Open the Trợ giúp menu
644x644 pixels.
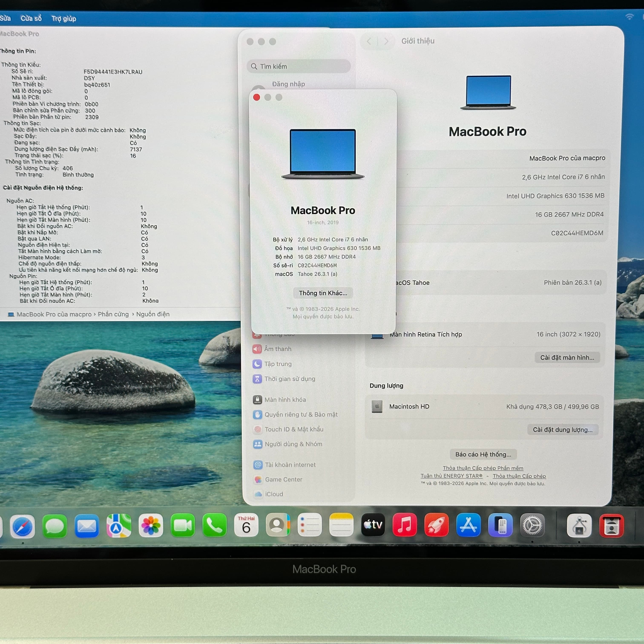click(x=64, y=19)
